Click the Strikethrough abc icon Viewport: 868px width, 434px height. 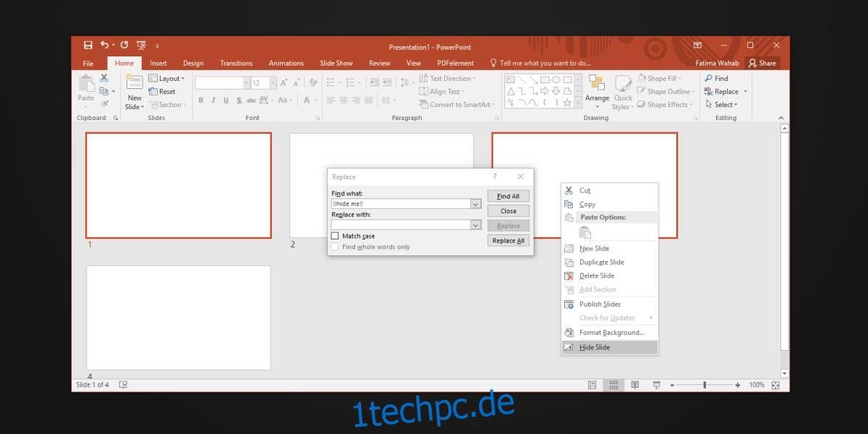tap(252, 101)
